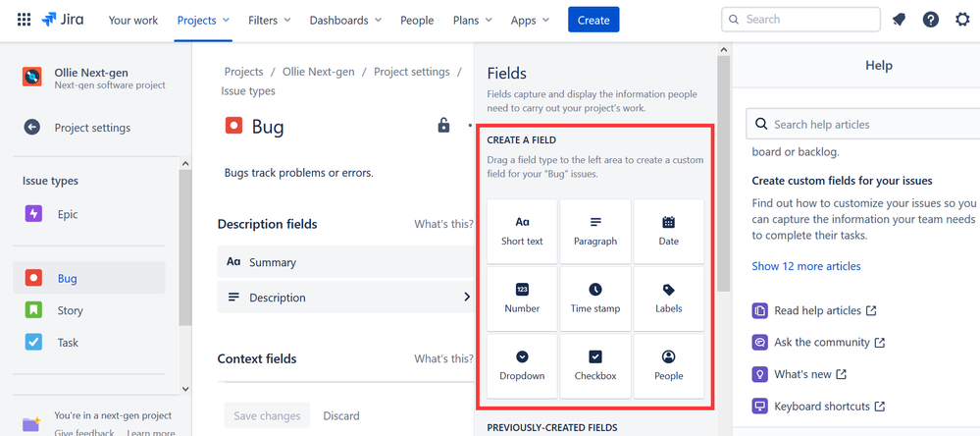Click the Ask the community icon
Viewport: 980px width, 436px height.
[760, 342]
